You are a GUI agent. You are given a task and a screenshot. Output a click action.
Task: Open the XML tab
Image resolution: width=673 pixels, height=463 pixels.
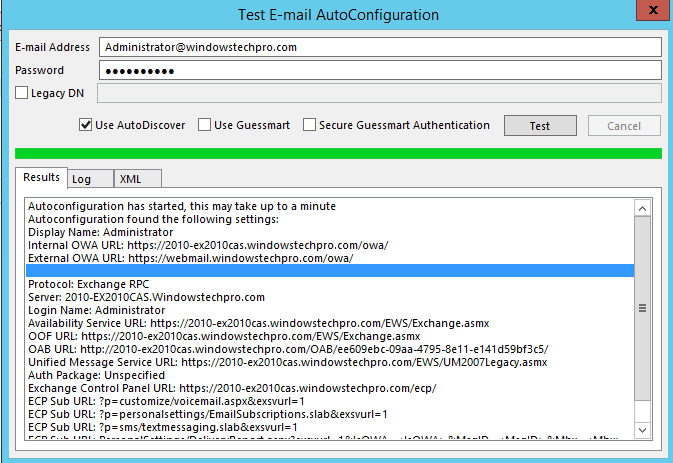click(137, 179)
